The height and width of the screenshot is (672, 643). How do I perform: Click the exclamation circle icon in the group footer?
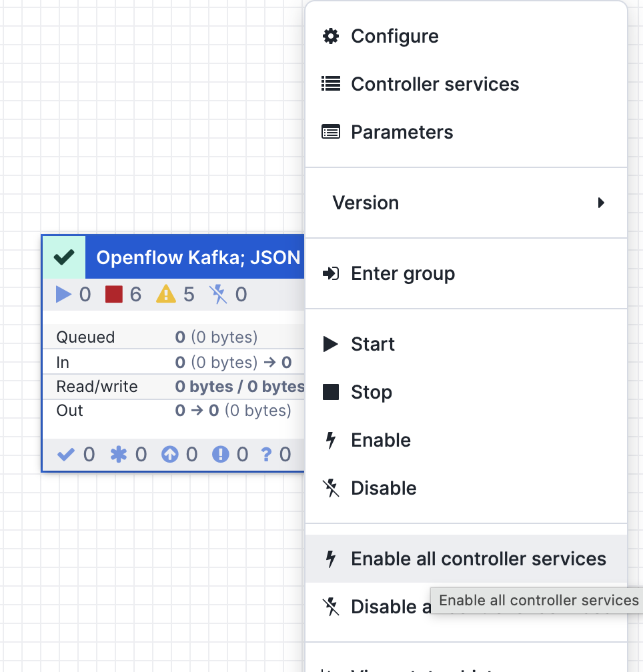[220, 454]
